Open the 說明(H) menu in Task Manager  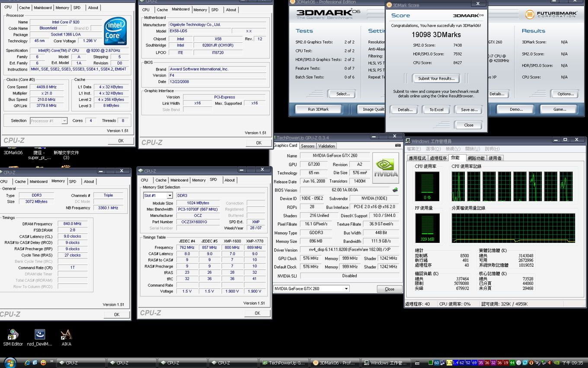[492, 149]
